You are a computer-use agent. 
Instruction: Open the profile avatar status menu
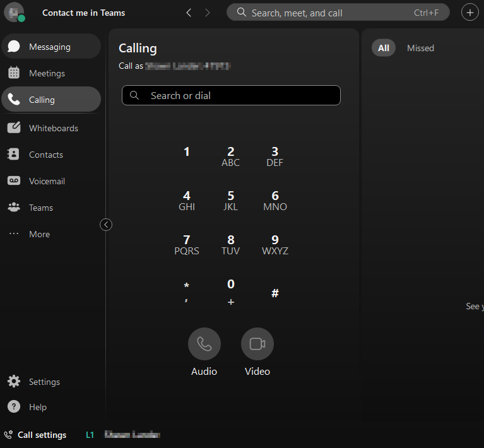coord(14,13)
